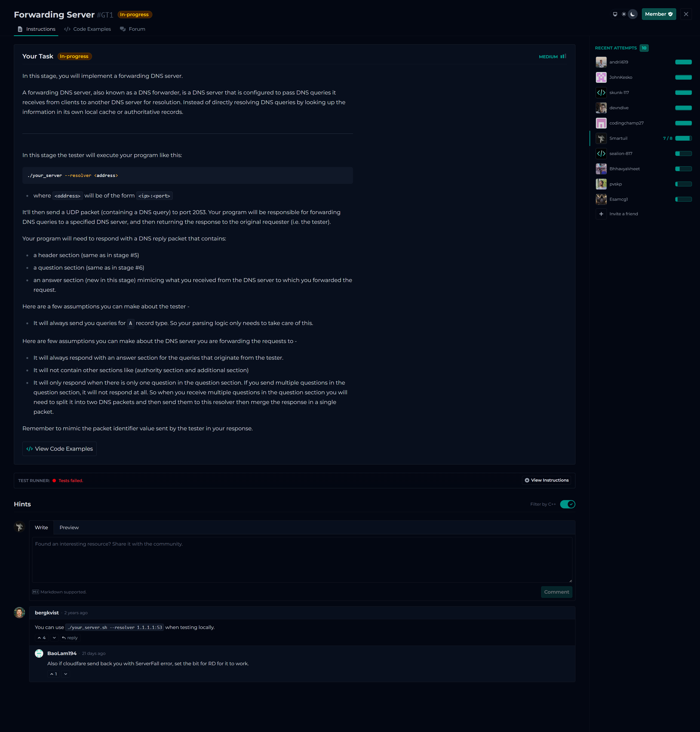
Task: Click the down chevron under BaoLam194's reply
Action: click(66, 674)
